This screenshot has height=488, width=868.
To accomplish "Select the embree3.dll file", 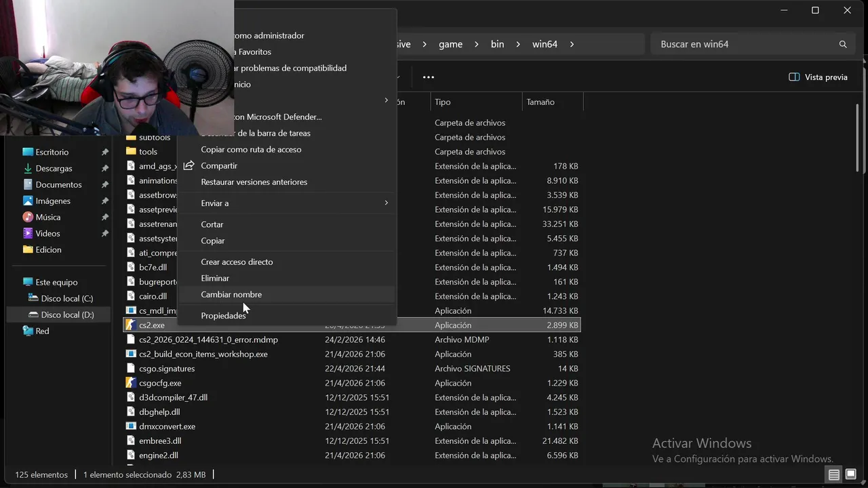I will click(160, 441).
